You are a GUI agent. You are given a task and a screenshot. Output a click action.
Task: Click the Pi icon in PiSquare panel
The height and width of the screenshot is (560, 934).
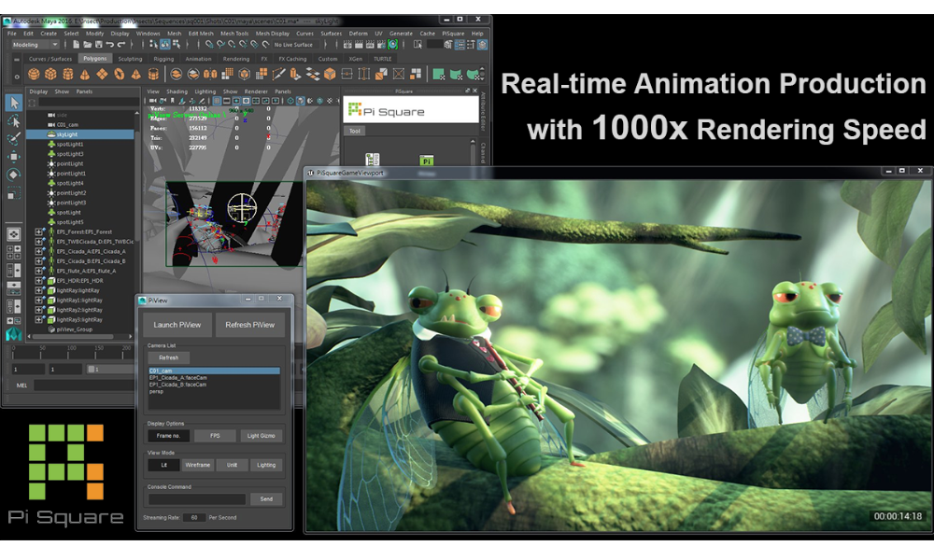[426, 161]
